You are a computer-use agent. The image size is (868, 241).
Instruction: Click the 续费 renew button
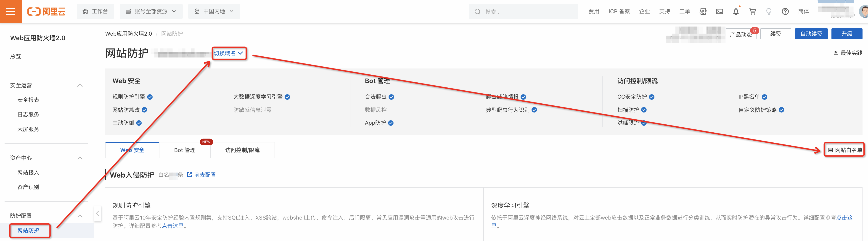pyautogui.click(x=775, y=34)
